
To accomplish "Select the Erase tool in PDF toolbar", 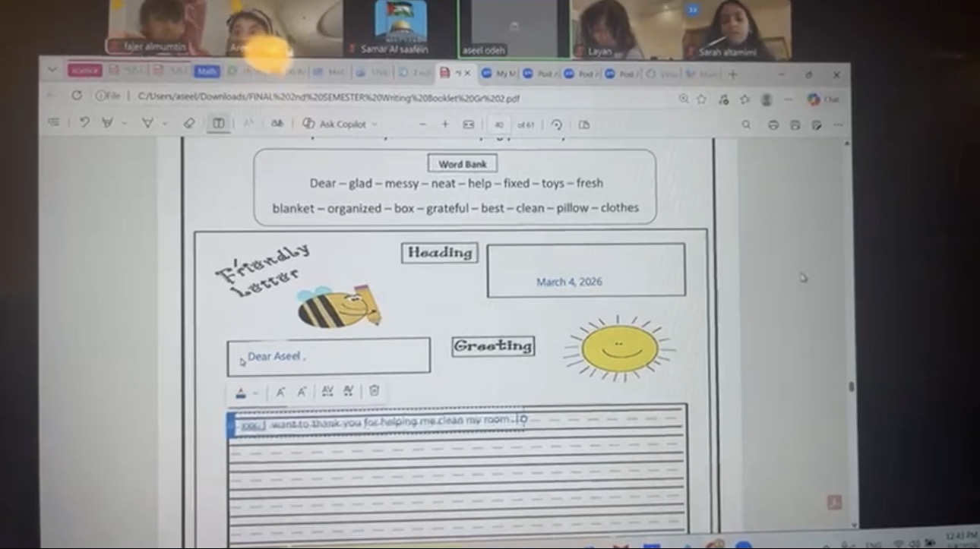I will (x=189, y=123).
